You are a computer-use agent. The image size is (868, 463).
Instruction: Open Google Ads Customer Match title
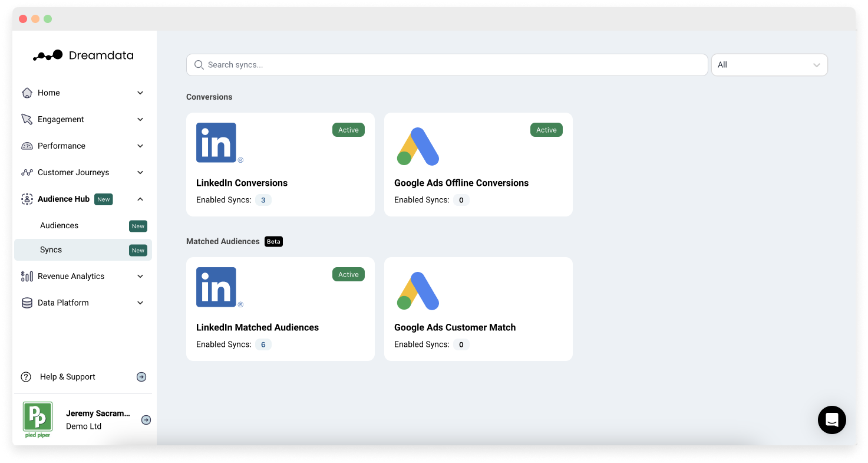pos(455,327)
